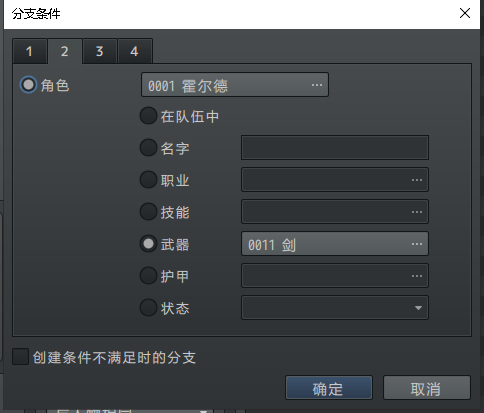Expand the 状态 state dropdown
The image size is (484, 413).
point(335,307)
